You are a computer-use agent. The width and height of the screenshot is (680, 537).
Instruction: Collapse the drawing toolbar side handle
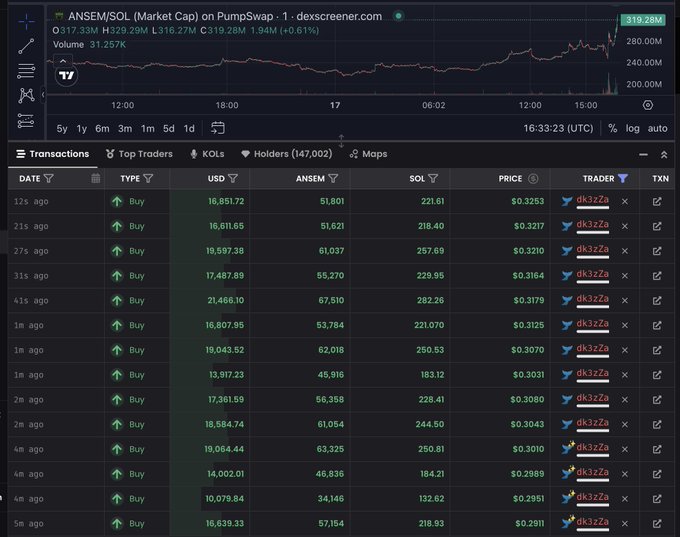43,95
